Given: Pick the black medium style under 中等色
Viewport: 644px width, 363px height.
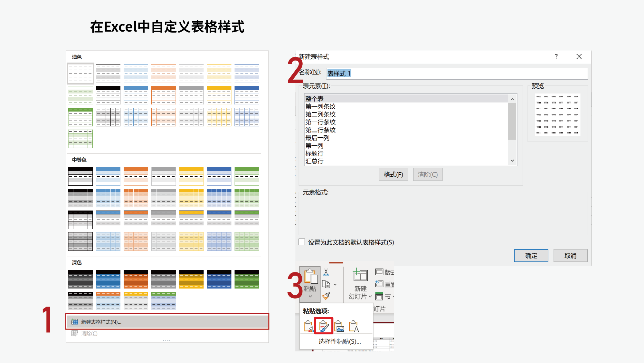Looking at the screenshot, I should [80, 176].
